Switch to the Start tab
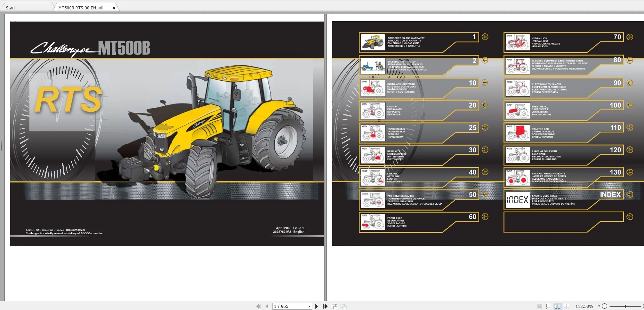 [x=10, y=8]
